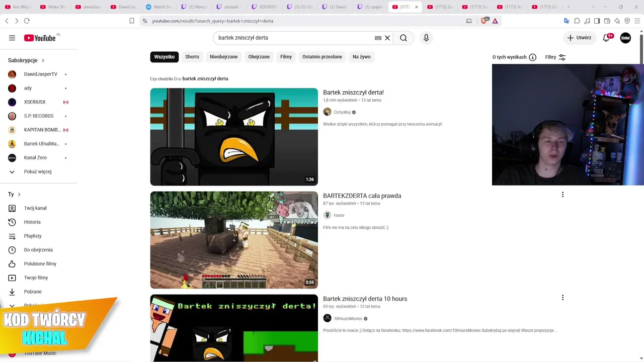
Task: Toggle the browser sidebar panel icon
Action: click(x=597, y=21)
